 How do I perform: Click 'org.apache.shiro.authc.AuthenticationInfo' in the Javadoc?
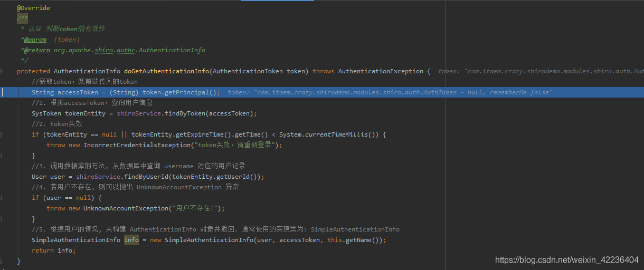(x=129, y=50)
